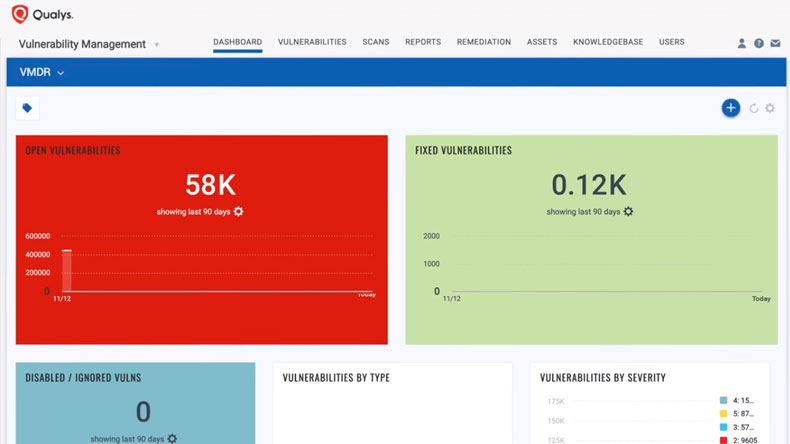Add a widget with the plus button
This screenshot has height=444, width=790.
point(731,108)
